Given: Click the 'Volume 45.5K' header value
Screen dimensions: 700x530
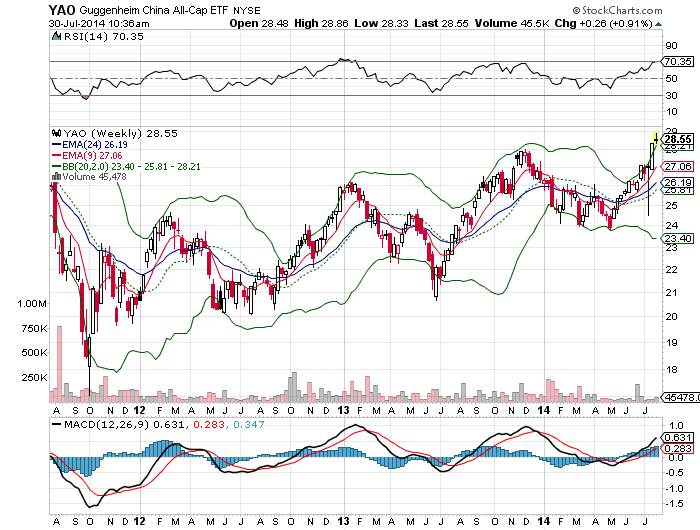Looking at the screenshot, I should pos(512,23).
